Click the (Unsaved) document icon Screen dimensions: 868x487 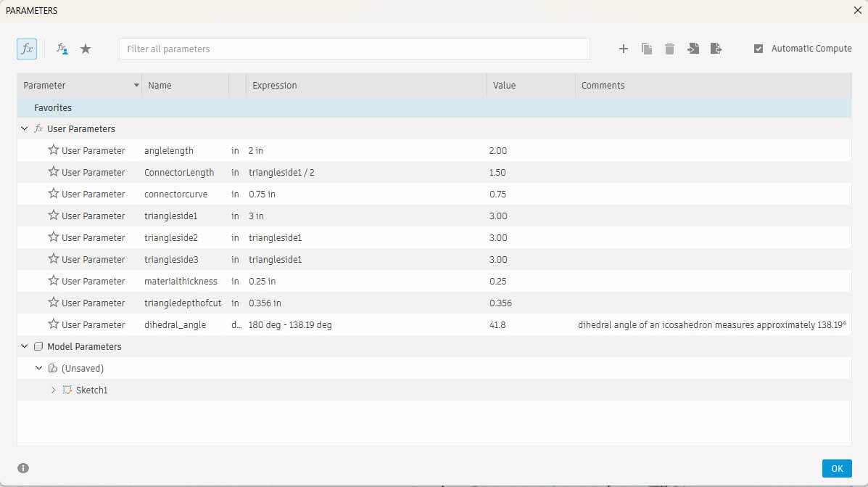click(53, 368)
